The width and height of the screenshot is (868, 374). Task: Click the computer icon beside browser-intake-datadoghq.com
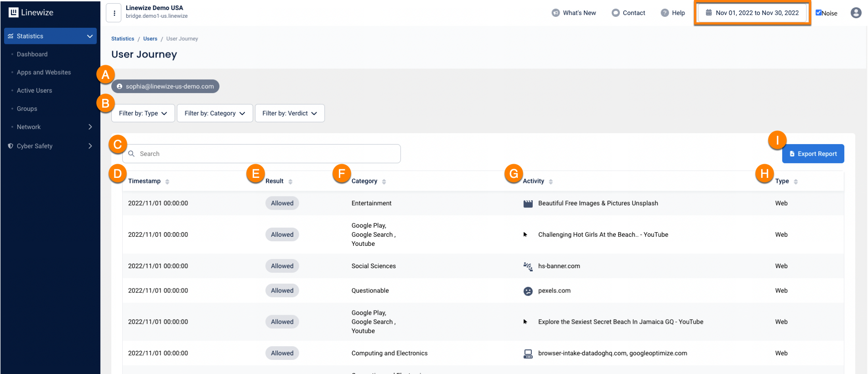528,353
